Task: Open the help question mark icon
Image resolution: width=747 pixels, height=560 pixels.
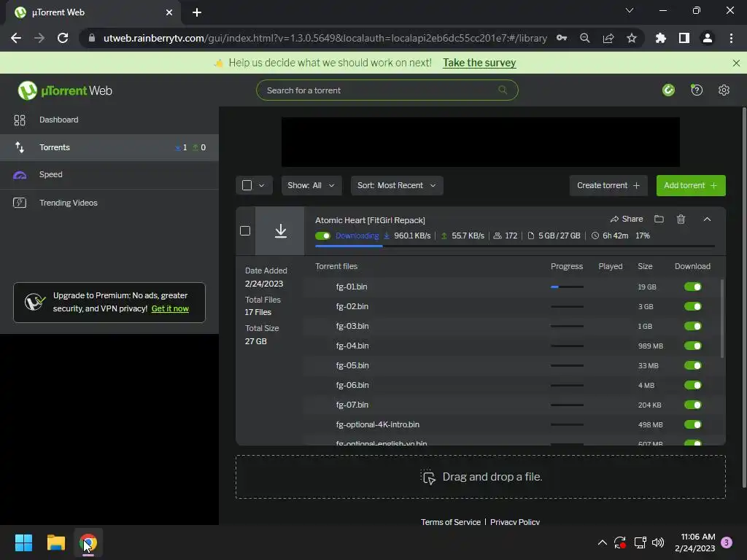Action: click(697, 90)
